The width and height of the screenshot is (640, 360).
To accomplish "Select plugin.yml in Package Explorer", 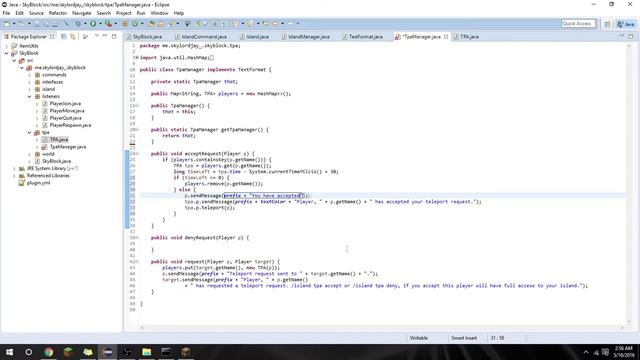I will pyautogui.click(x=34, y=183).
